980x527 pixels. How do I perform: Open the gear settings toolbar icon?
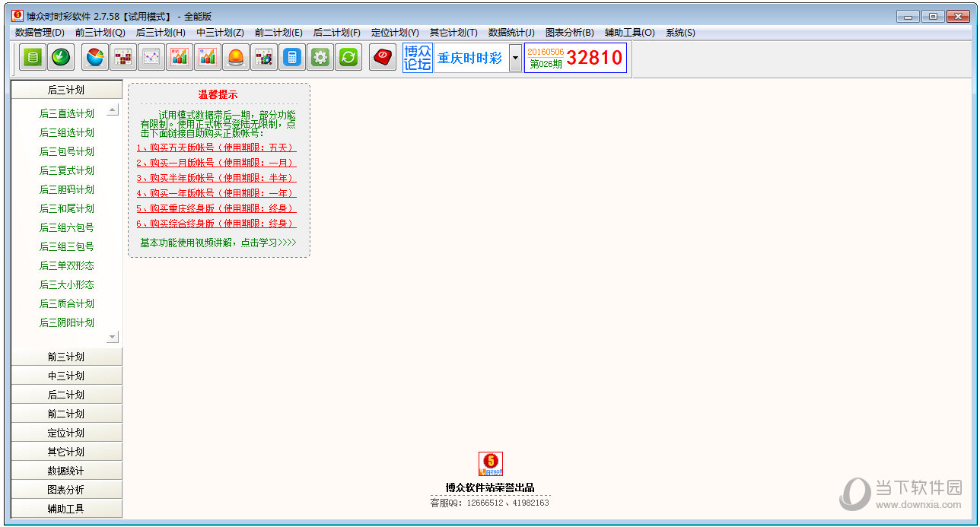click(x=320, y=57)
